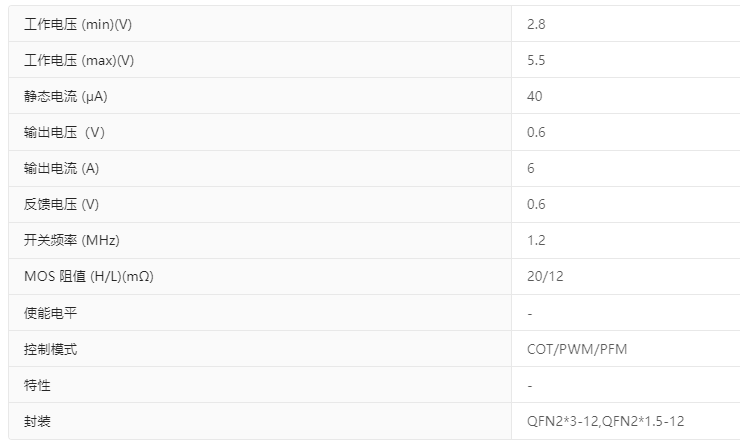Select the 20/12 MOS resistance value
This screenshot has width=740, height=448.
click(x=545, y=276)
